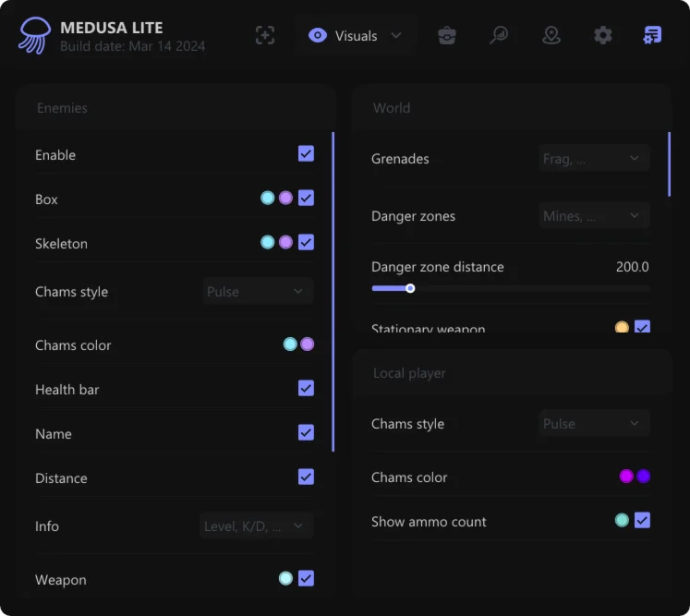Open the Local player Chams style dropdown
The width and height of the screenshot is (690, 616).
pos(594,423)
